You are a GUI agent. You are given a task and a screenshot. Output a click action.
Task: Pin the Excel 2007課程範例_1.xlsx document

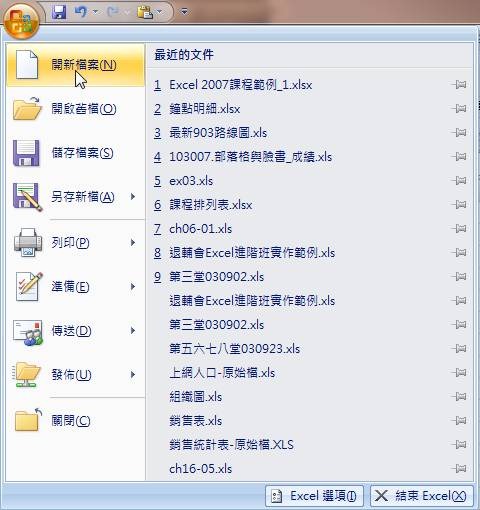click(x=459, y=85)
